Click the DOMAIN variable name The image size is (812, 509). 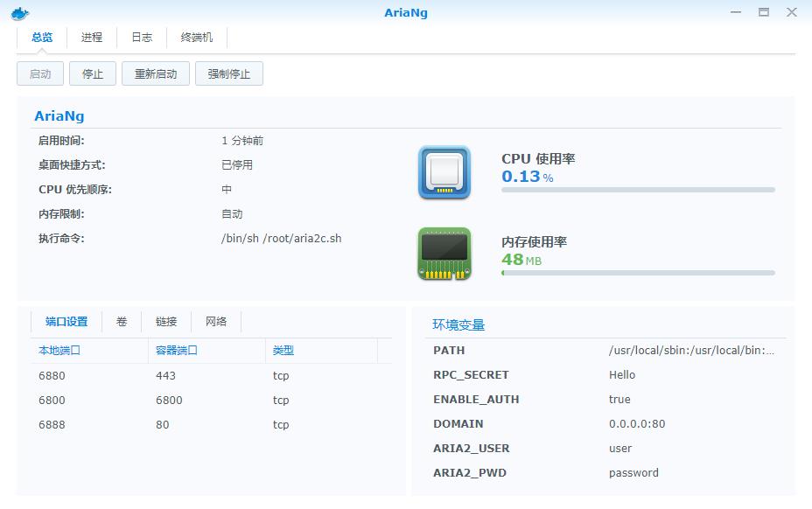(458, 423)
